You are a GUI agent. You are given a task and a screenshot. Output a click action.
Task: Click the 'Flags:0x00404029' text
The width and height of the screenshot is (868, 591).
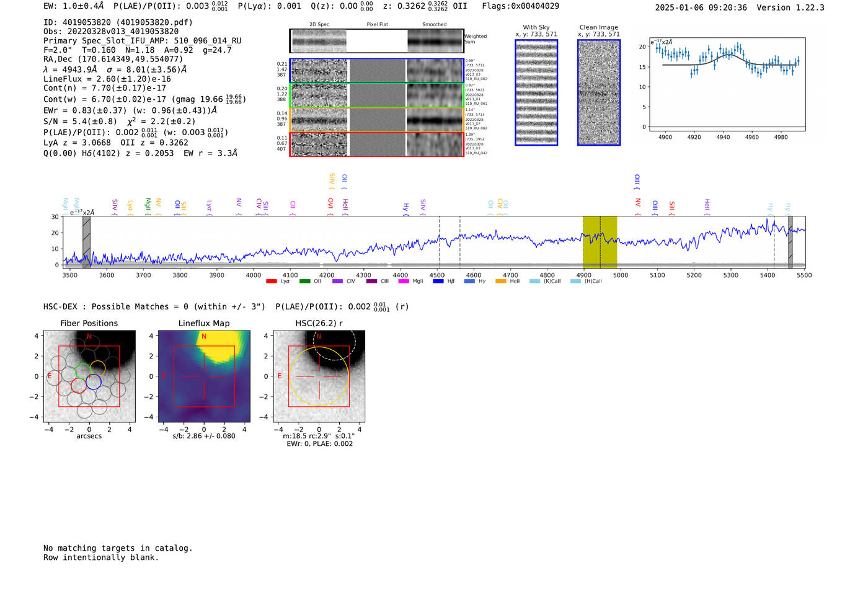521,6
